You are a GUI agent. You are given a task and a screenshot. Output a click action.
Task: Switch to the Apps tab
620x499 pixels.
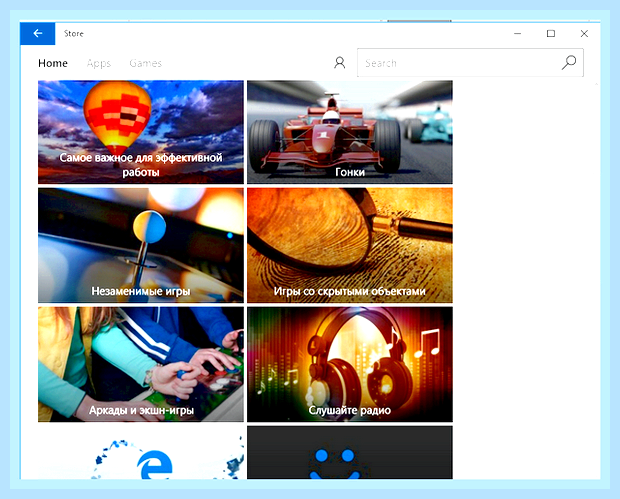[99, 63]
